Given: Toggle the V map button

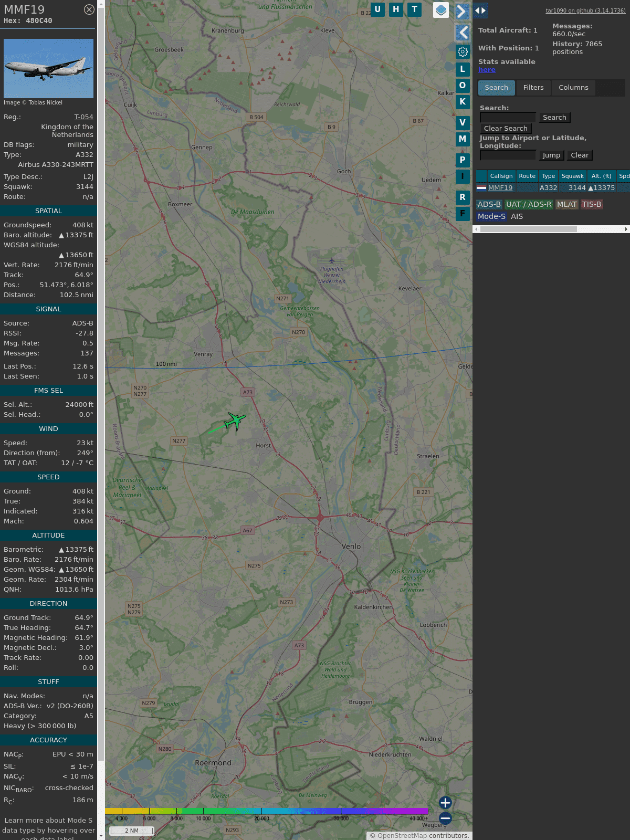Looking at the screenshot, I should (463, 122).
